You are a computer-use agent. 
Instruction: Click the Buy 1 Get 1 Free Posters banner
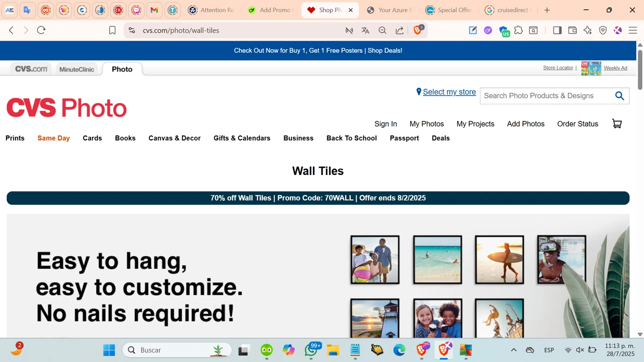318,51
